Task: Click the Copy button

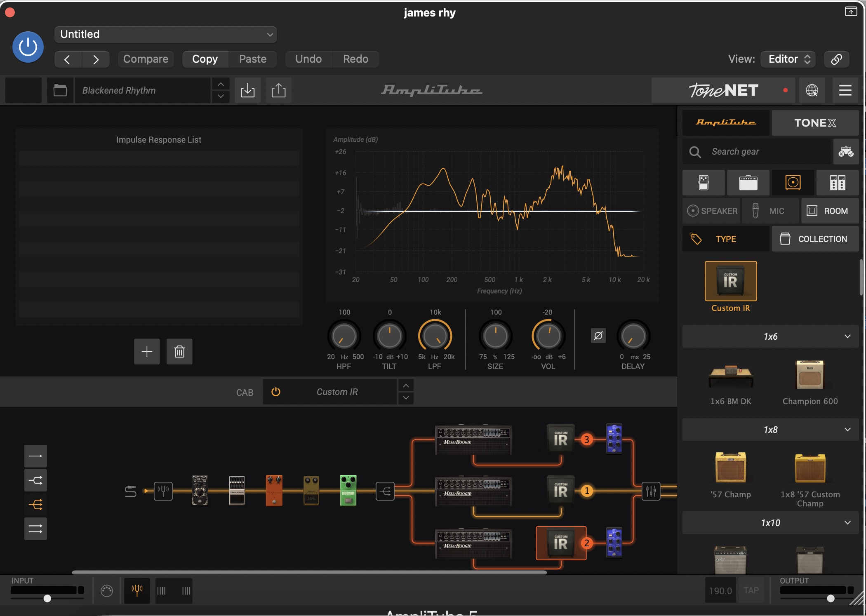Action: (x=205, y=59)
